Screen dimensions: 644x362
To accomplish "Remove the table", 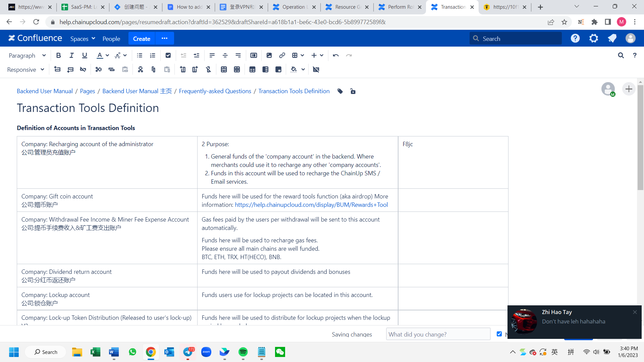I will pyautogui.click(x=316, y=69).
